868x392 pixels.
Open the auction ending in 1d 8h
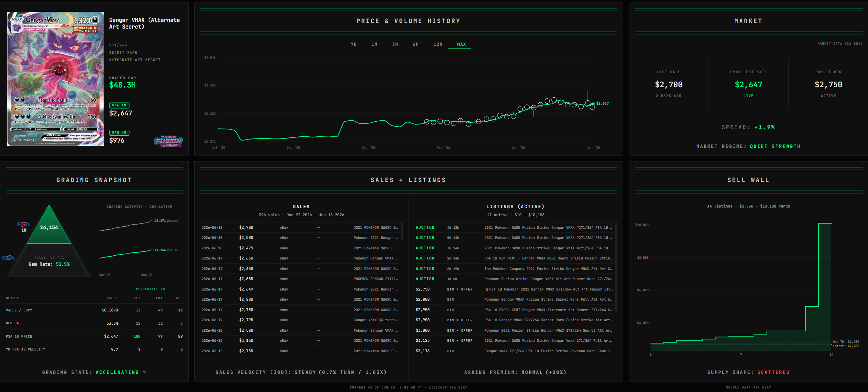coord(514,279)
